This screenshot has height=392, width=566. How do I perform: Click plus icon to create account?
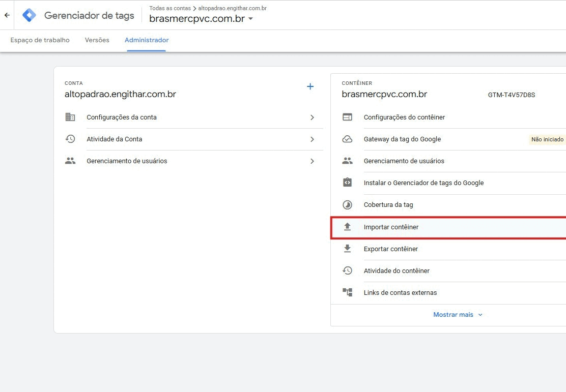coord(310,86)
